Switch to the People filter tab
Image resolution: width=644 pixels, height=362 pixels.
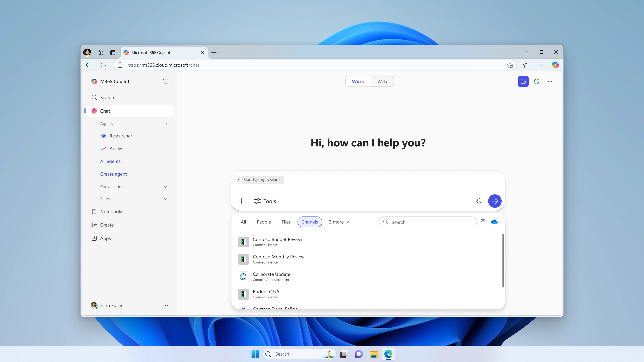tap(264, 222)
